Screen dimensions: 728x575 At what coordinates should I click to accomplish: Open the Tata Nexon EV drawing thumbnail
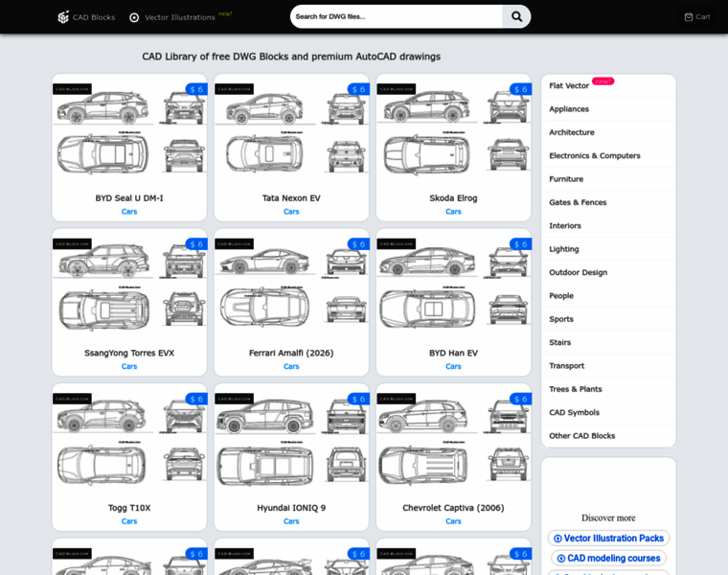[291, 130]
